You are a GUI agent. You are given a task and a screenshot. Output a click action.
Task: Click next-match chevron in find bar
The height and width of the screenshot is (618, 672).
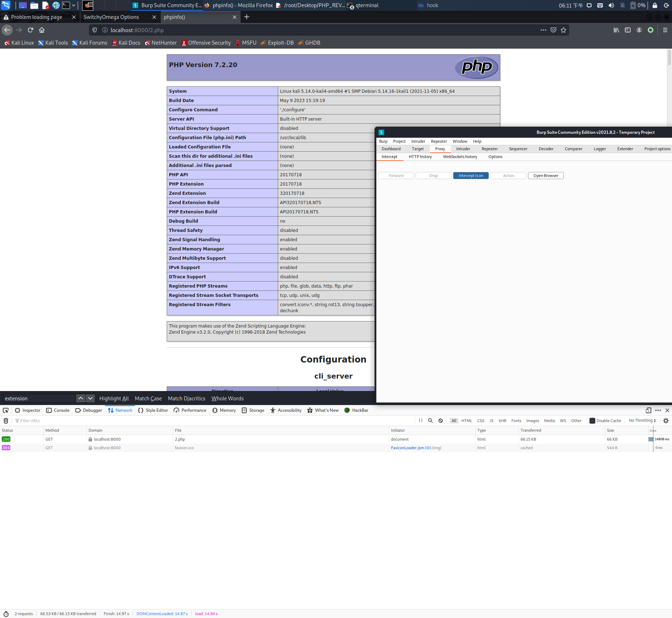coord(90,398)
